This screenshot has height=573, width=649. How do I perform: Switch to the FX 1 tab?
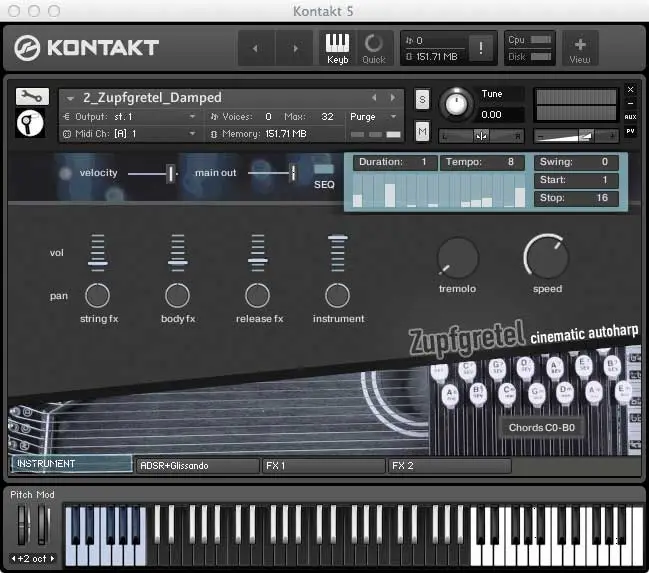click(324, 465)
